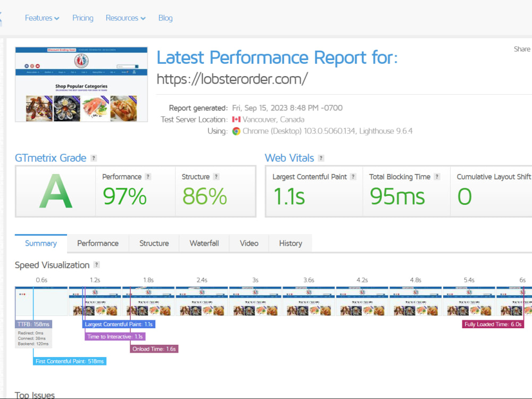532x399 pixels.
Task: Click the 1.1s LCP value
Action: [x=289, y=196]
